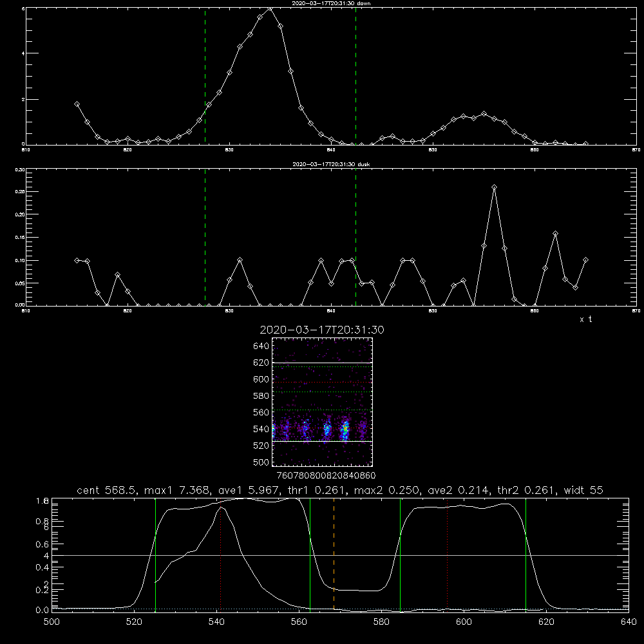Click the "0.0" y-axis label of bottom plot
644x644 pixels.
tap(43, 610)
